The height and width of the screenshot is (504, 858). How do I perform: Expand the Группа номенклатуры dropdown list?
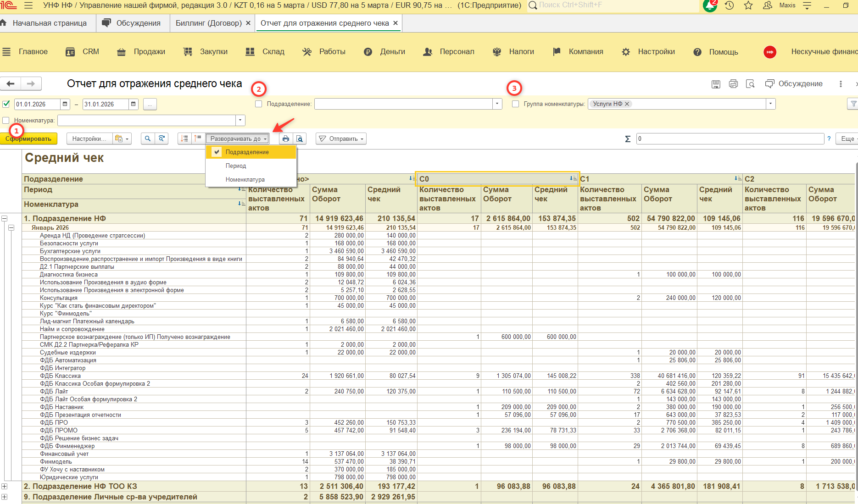[x=771, y=104]
